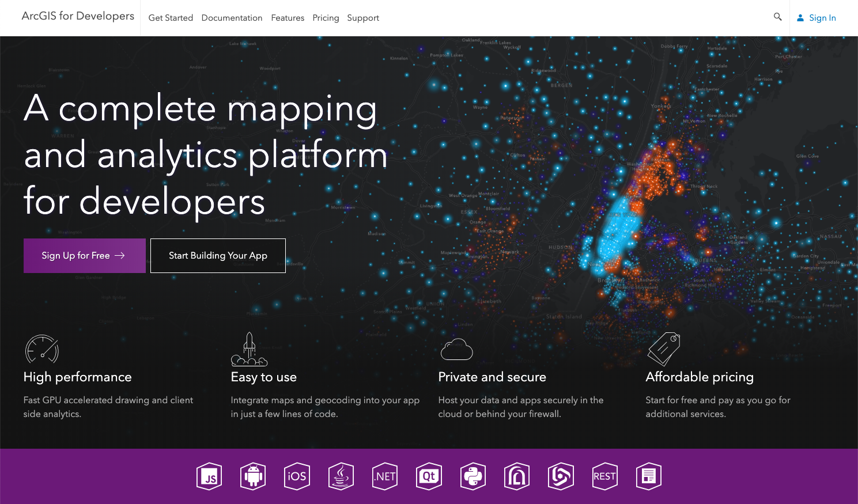Click the user profile icon beside Sign In
The height and width of the screenshot is (504, 858).
800,18
